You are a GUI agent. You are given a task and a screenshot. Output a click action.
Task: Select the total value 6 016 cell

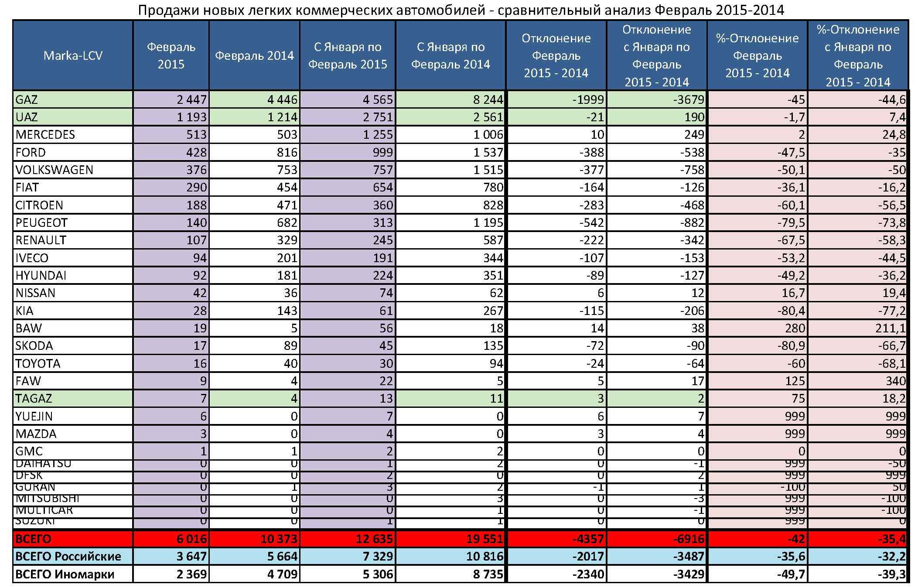tap(171, 539)
